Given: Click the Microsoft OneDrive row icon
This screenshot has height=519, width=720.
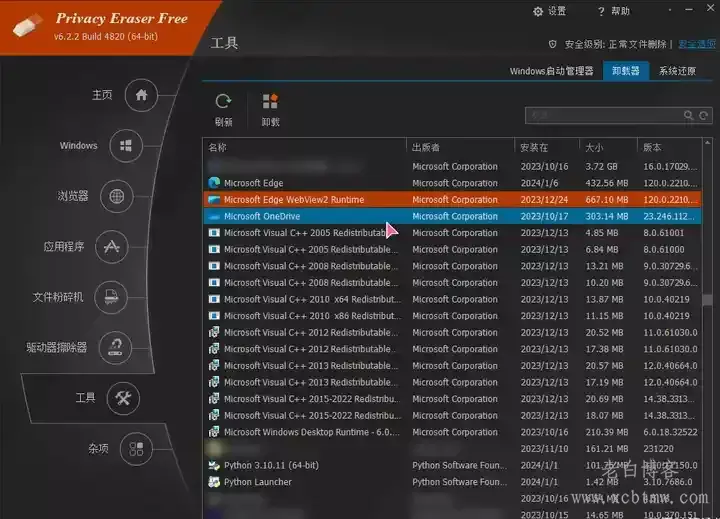Looking at the screenshot, I should point(214,216).
